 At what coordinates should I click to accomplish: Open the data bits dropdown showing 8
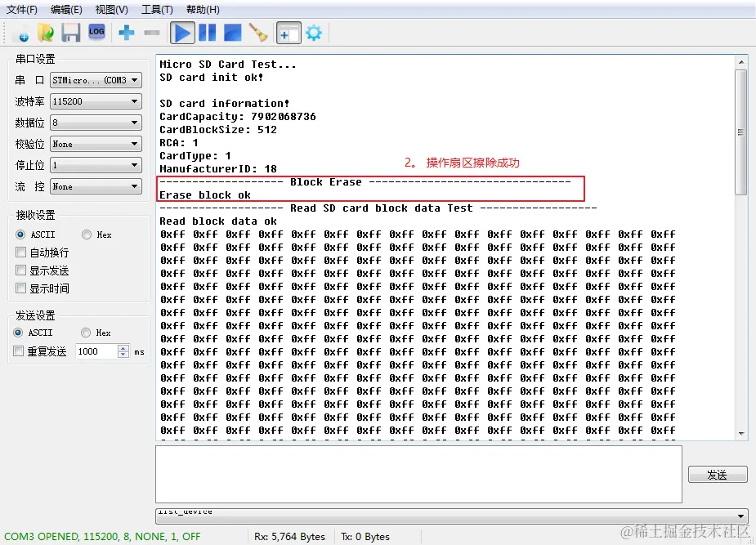96,123
